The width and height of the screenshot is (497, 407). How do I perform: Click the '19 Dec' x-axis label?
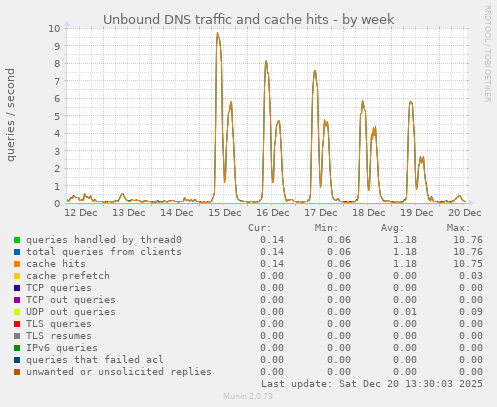click(417, 213)
